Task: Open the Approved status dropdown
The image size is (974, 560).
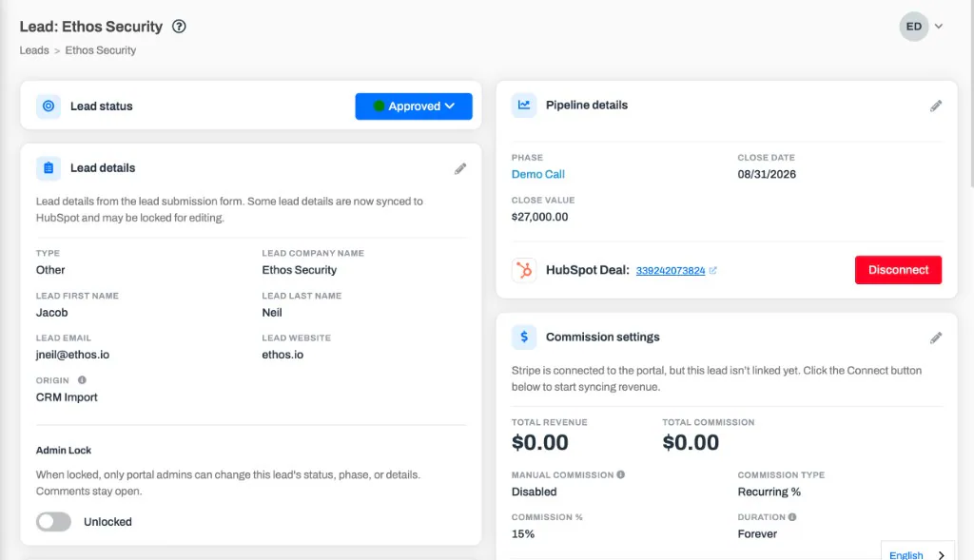Action: [414, 106]
